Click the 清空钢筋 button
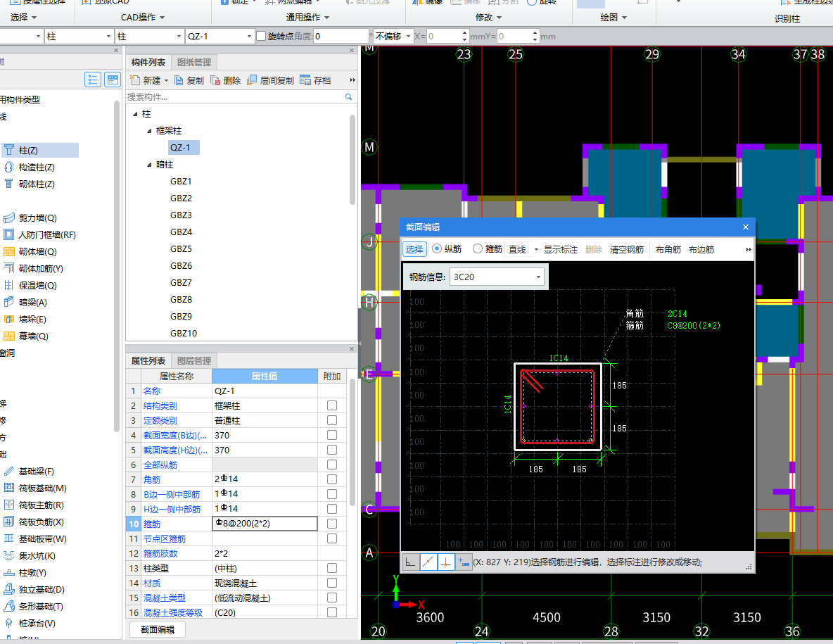 [626, 249]
